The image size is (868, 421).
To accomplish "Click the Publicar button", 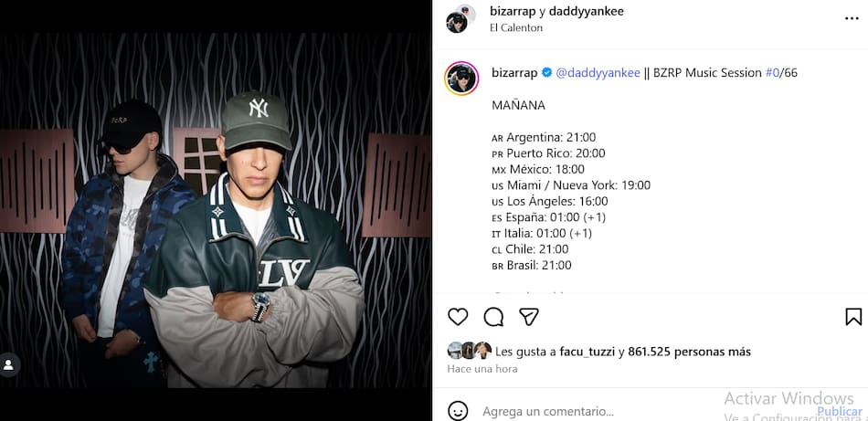I will point(839,411).
